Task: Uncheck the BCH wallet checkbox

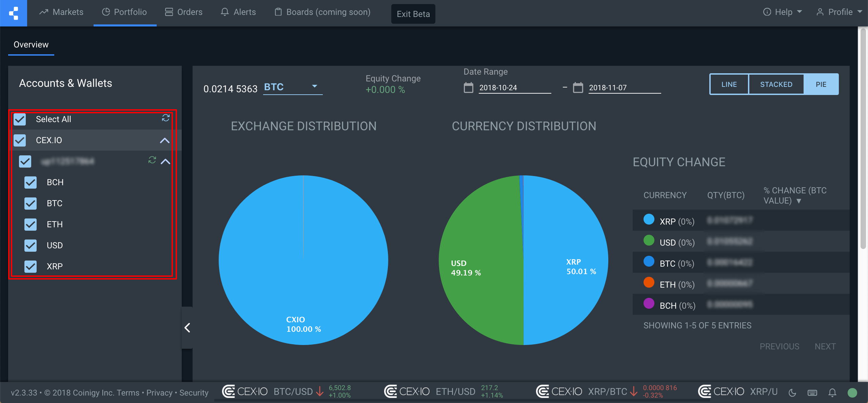Action: pos(31,182)
